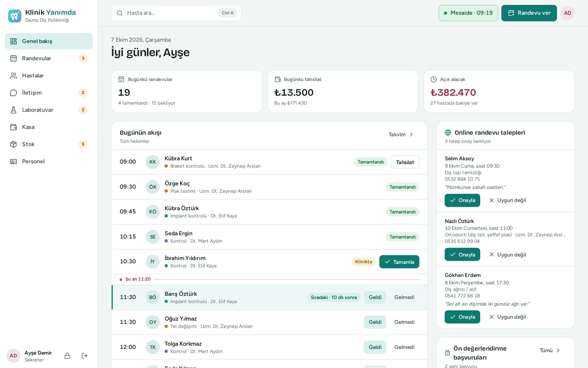Click Uygun değil for Selim Aksoy's request
This screenshot has height=368, width=588.
507,200
